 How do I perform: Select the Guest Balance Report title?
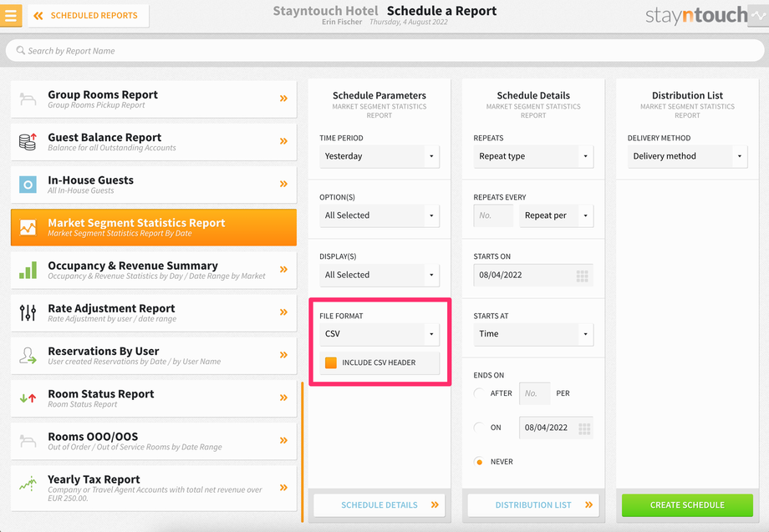pos(104,138)
